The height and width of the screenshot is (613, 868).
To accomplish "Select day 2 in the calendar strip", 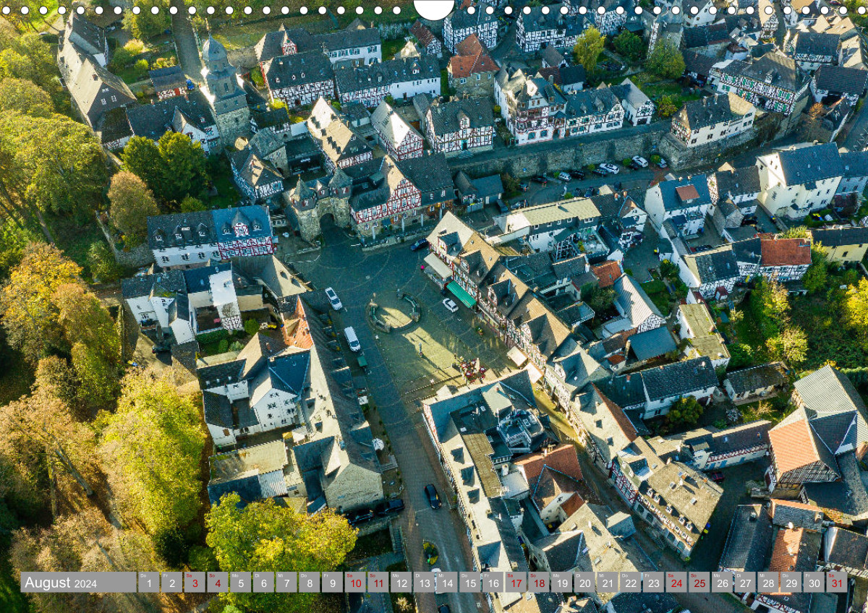I will (x=171, y=583).
